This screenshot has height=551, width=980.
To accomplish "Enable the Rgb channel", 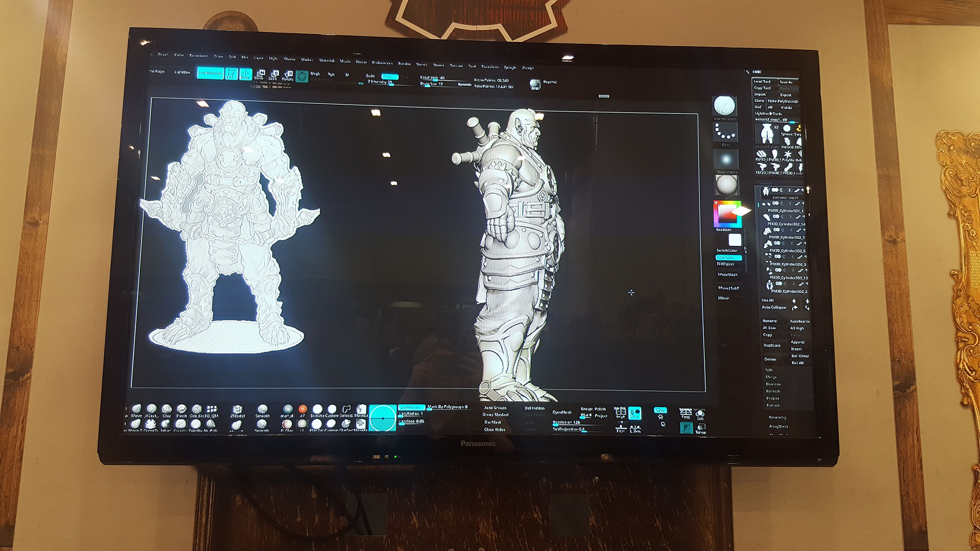I will tap(331, 74).
